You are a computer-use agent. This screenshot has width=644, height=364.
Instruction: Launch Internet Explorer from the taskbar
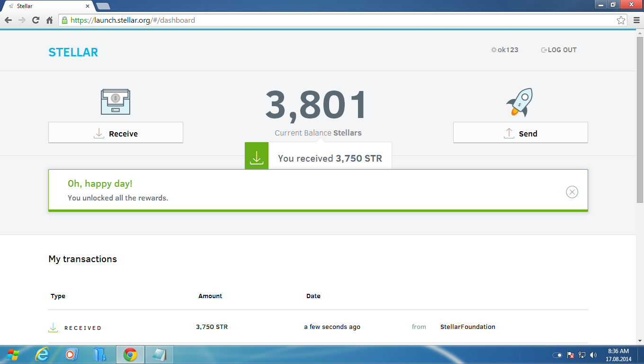(x=42, y=355)
